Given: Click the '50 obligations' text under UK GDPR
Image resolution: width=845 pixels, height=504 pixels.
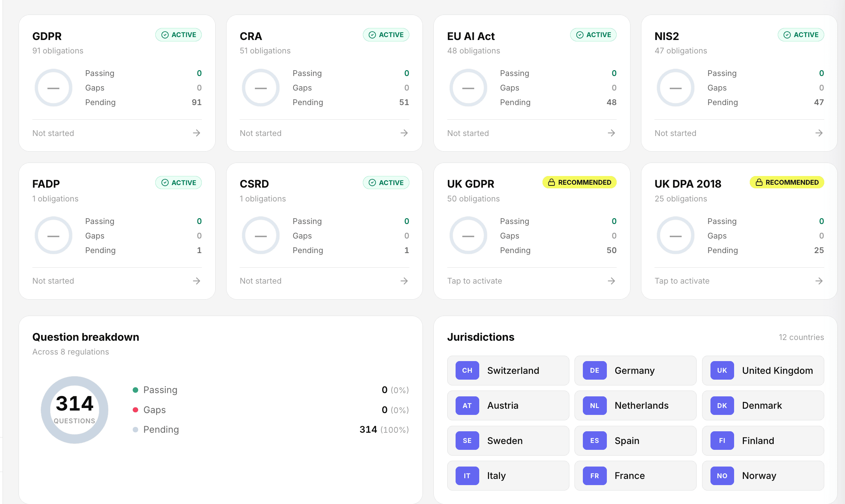Looking at the screenshot, I should [x=473, y=199].
